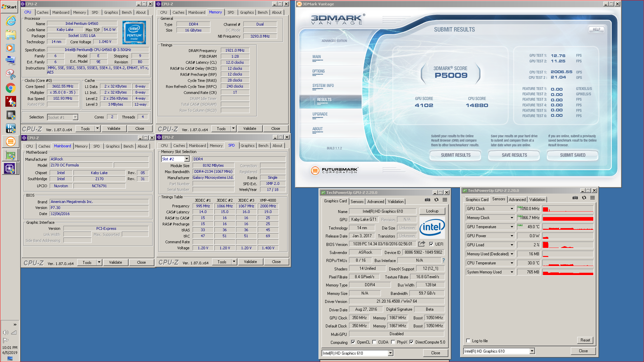Click the GPU Load reading field
644x362 pixels.
[x=529, y=245]
